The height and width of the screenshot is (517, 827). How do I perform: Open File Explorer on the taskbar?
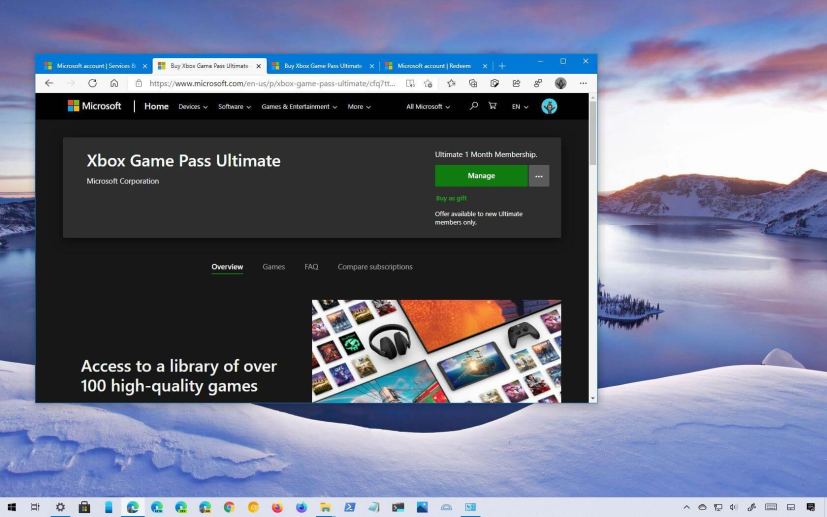(325, 507)
